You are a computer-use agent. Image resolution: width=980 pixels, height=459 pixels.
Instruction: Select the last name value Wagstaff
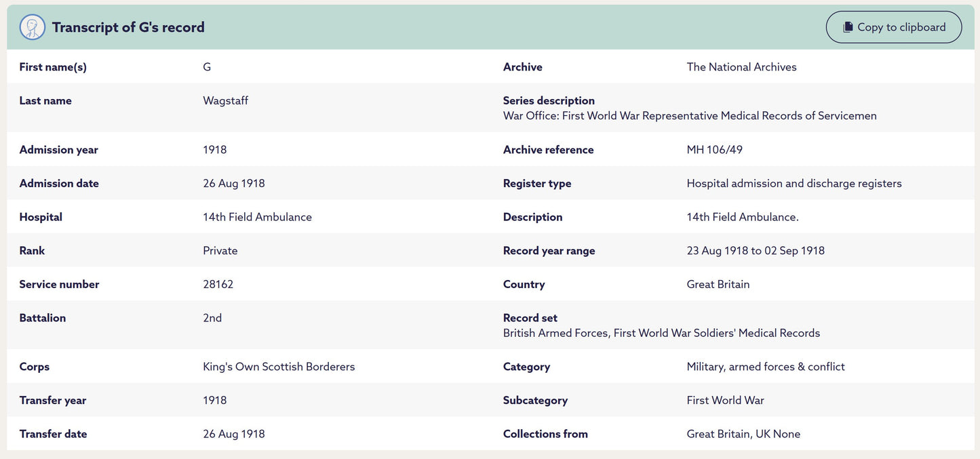[x=225, y=100]
